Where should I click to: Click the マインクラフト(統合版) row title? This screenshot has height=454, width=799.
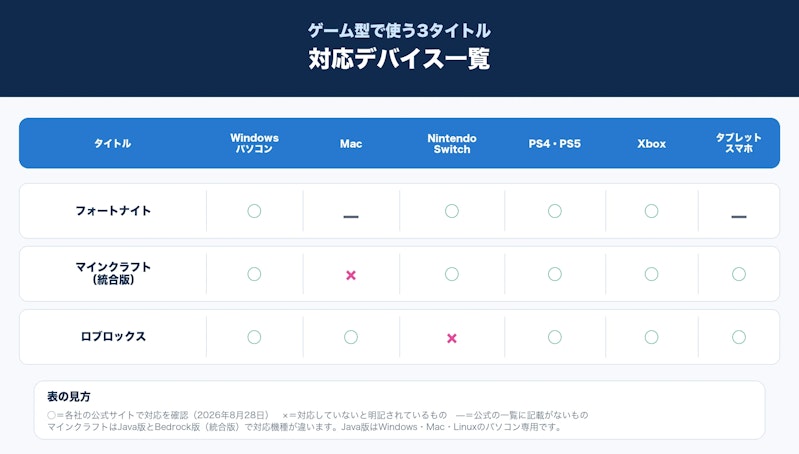tap(113, 273)
